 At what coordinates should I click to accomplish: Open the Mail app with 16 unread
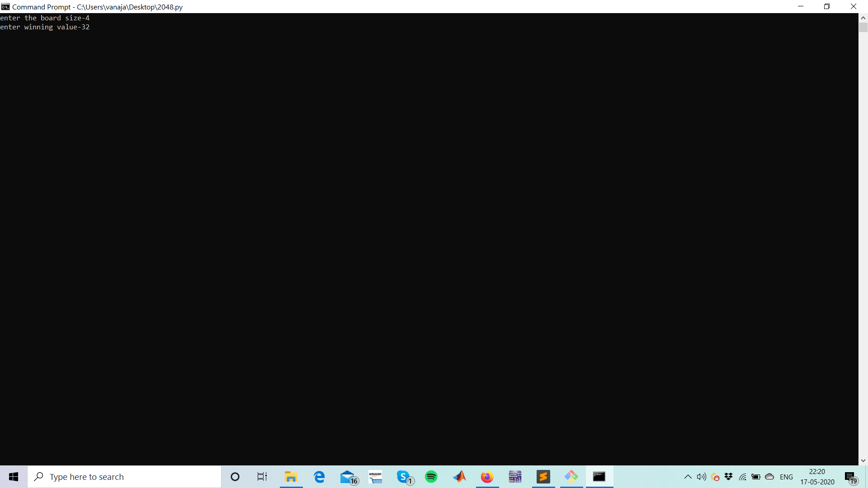pos(348,477)
